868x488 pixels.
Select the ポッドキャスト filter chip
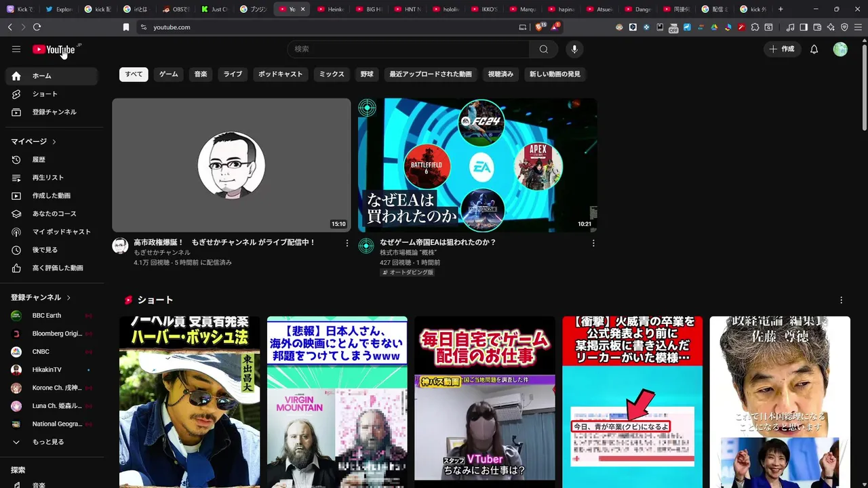pos(281,74)
